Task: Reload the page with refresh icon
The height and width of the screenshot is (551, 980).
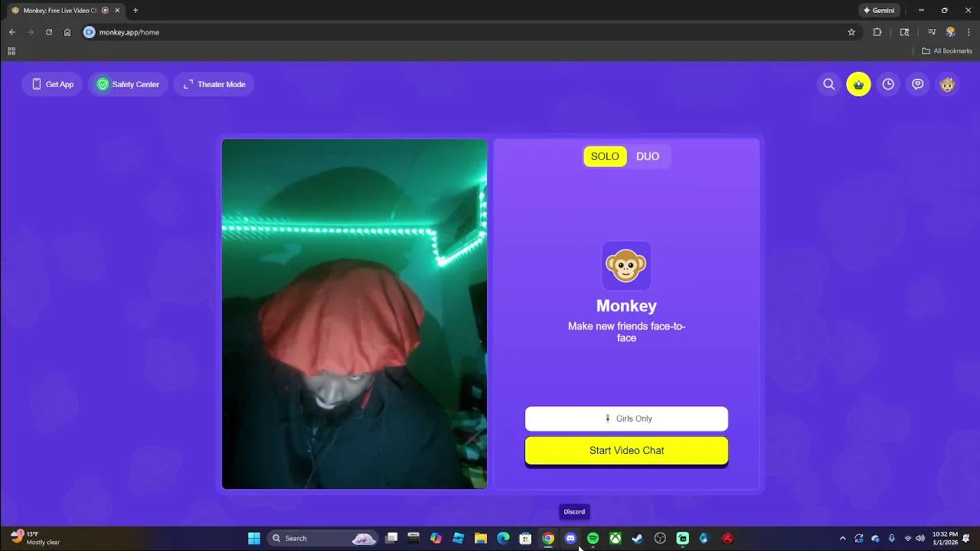Action: [49, 32]
